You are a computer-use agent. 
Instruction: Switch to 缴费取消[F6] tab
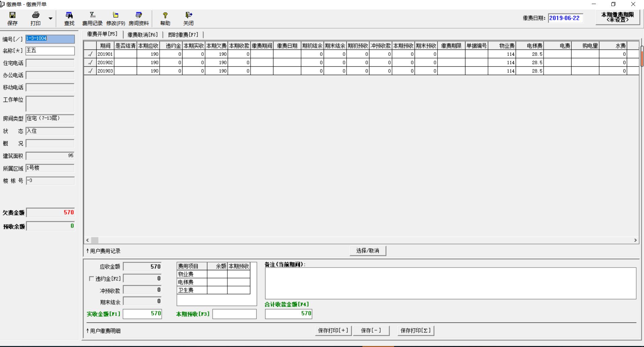click(142, 35)
